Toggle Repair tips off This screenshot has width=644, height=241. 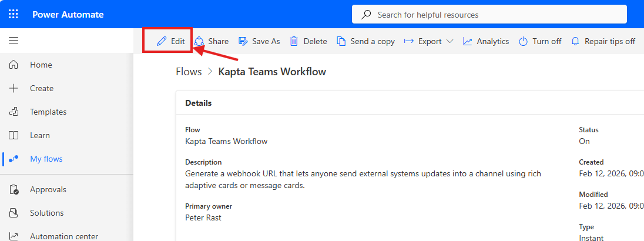pyautogui.click(x=603, y=41)
